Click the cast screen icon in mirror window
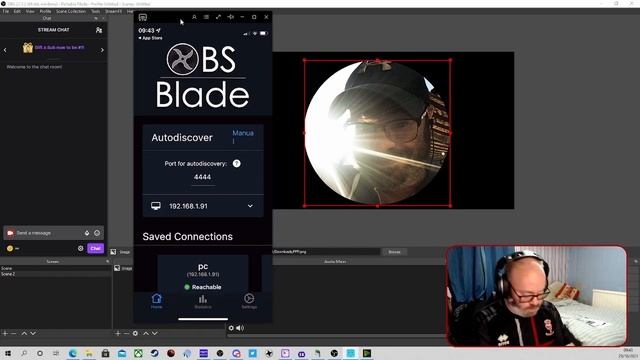 point(143,17)
